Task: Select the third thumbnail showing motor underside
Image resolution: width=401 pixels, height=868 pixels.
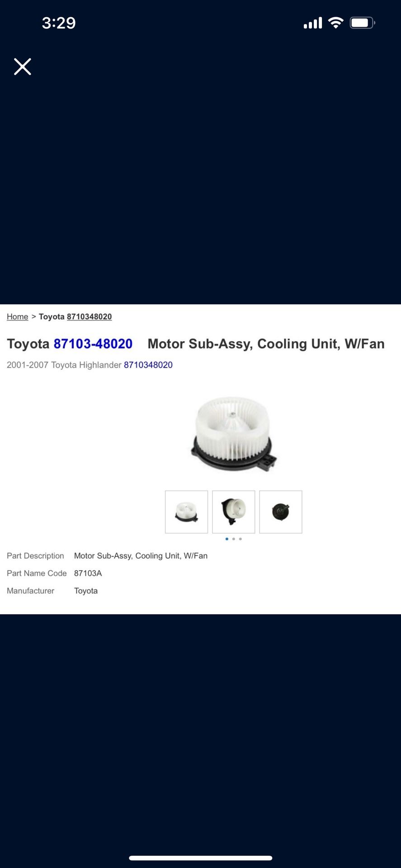Action: point(281,512)
